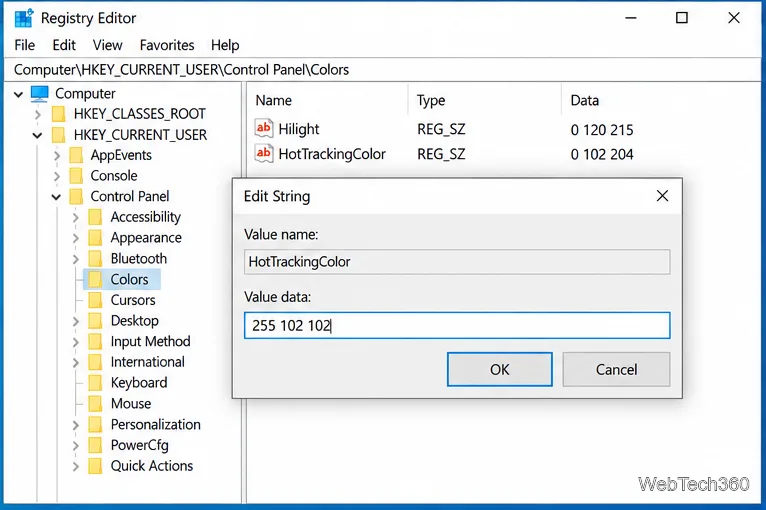Select the Keyboard key label

139,383
